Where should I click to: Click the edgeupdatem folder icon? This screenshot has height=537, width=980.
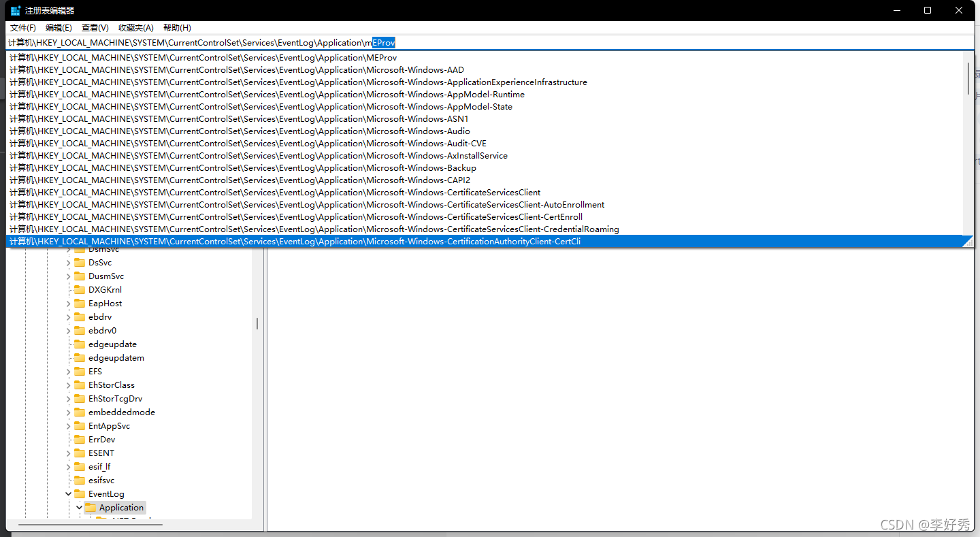tap(80, 358)
